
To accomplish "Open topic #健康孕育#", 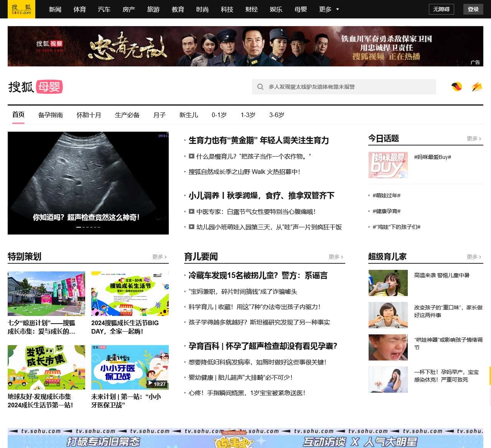I will pos(386,211).
